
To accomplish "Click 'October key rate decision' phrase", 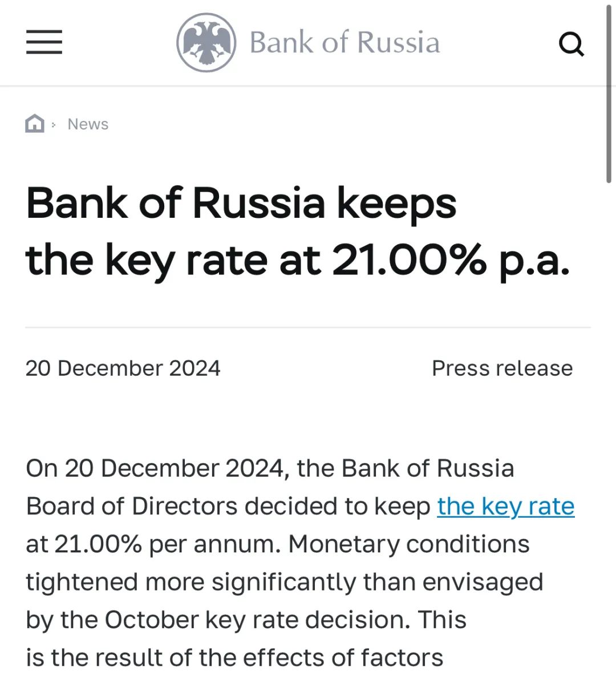I will [x=257, y=620].
